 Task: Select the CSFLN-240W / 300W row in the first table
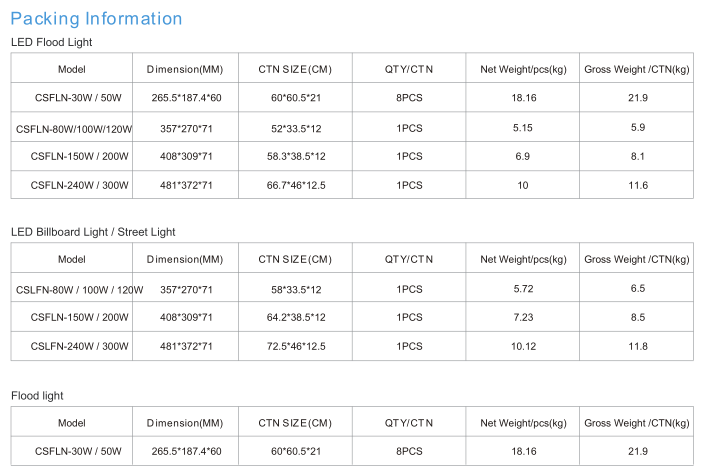click(352, 185)
